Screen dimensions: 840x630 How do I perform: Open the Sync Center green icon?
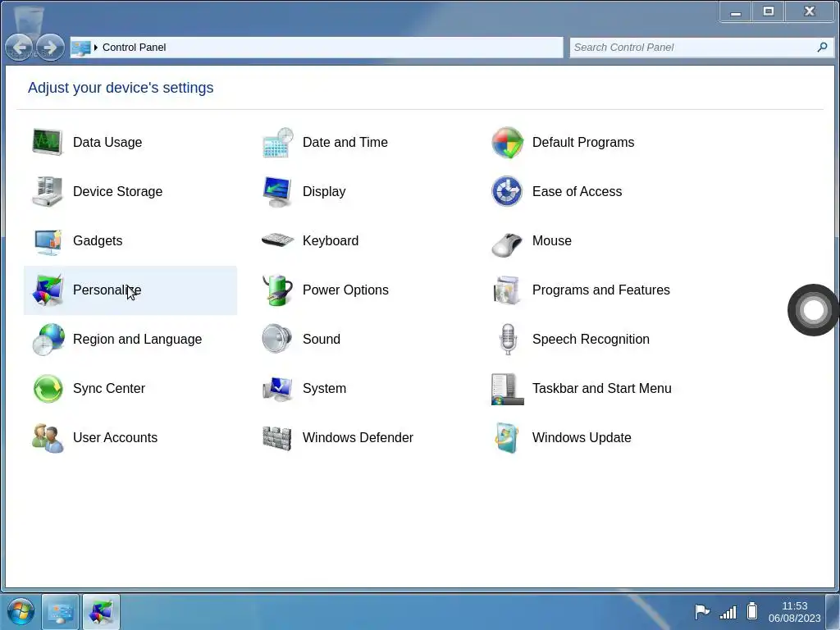pos(48,388)
